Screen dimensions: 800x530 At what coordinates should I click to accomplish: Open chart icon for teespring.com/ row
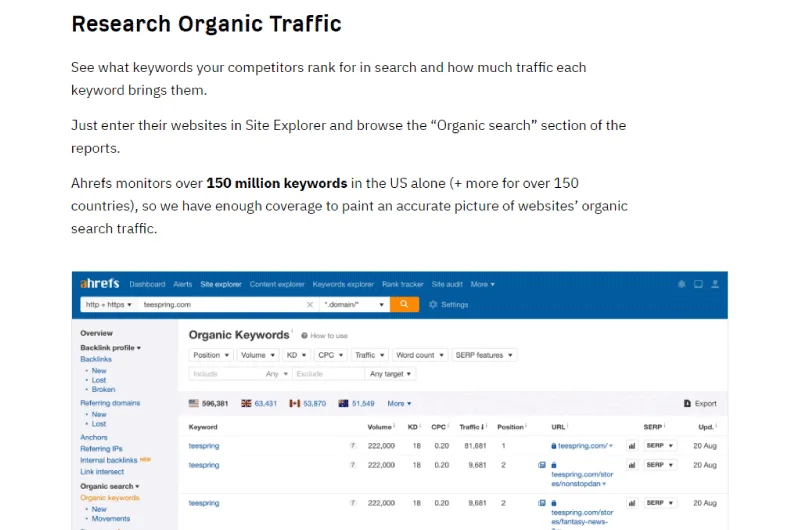click(x=632, y=446)
